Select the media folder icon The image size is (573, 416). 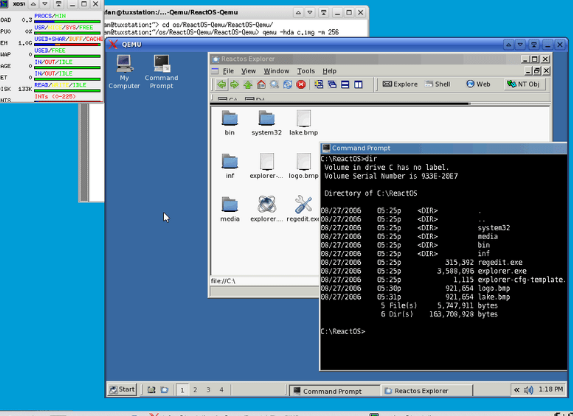pyautogui.click(x=230, y=205)
